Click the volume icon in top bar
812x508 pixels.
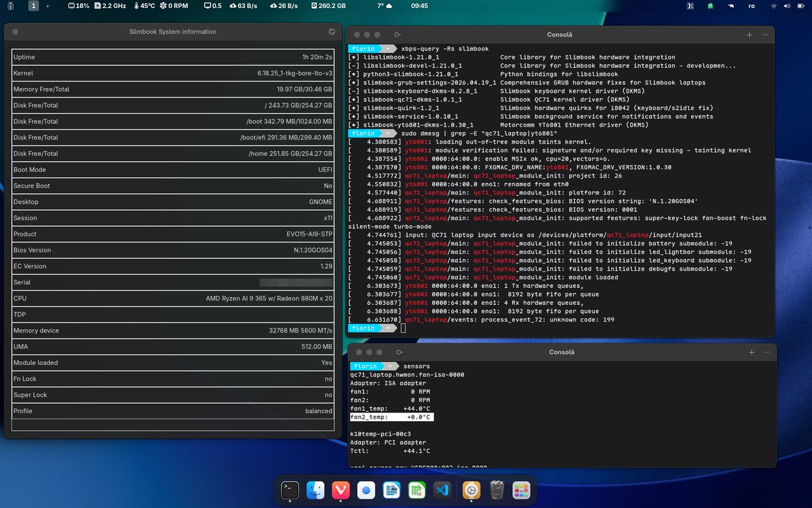tap(786, 5)
